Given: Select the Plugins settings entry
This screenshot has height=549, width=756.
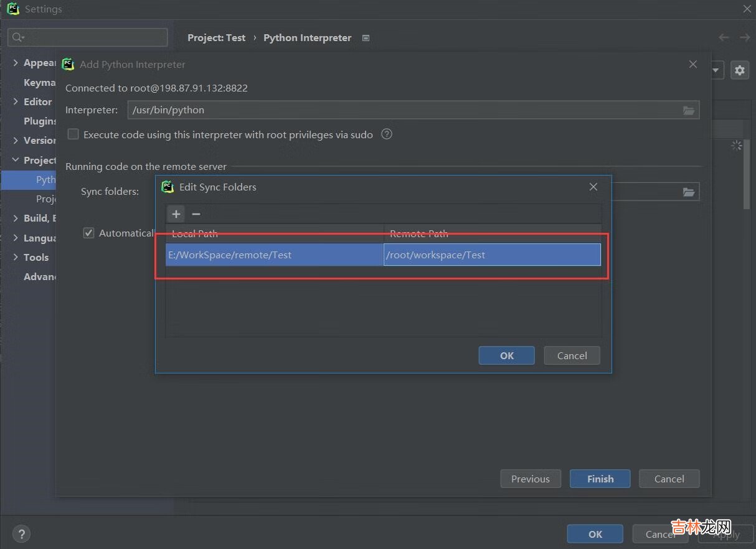Looking at the screenshot, I should coord(39,121).
